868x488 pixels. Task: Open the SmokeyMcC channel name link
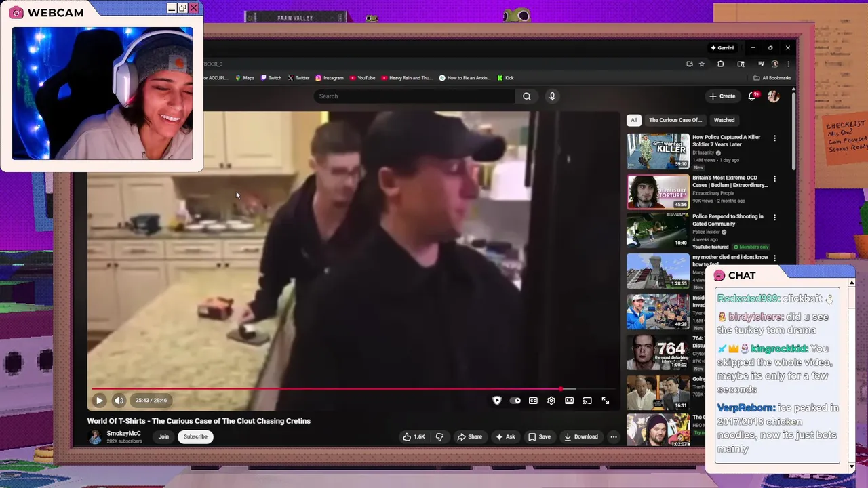click(x=123, y=434)
